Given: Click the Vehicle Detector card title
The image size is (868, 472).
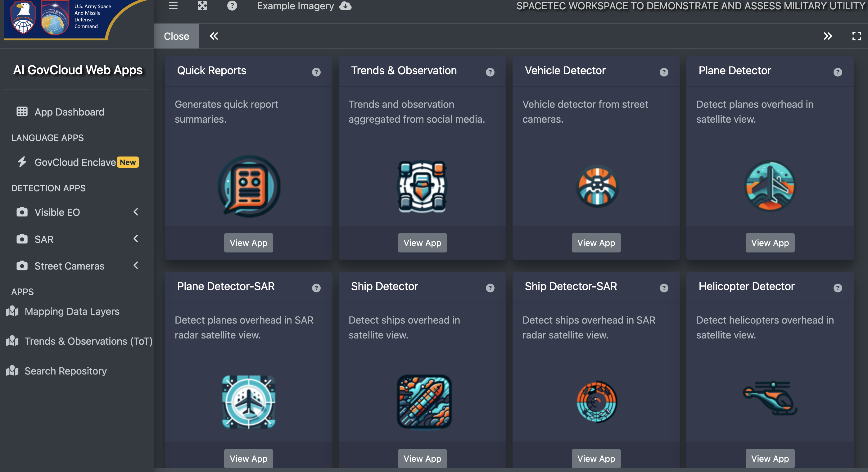Looking at the screenshot, I should pos(565,70).
